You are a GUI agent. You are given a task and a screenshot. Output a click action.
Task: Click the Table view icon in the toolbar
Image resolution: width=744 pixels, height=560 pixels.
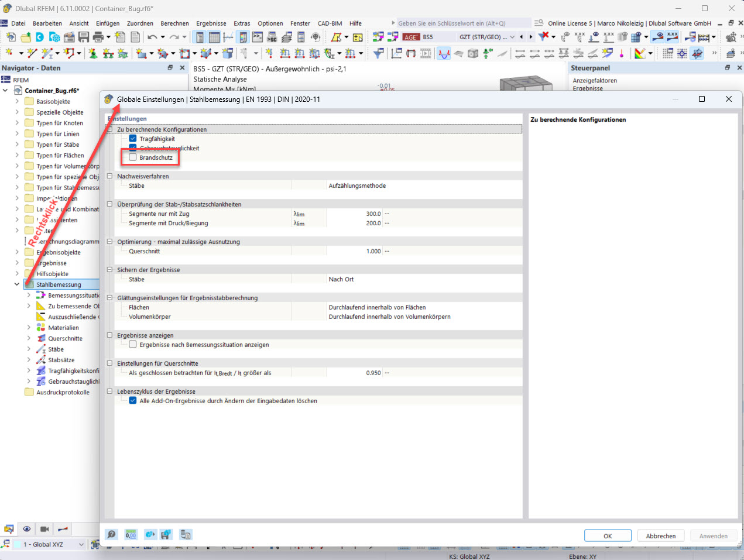click(213, 36)
